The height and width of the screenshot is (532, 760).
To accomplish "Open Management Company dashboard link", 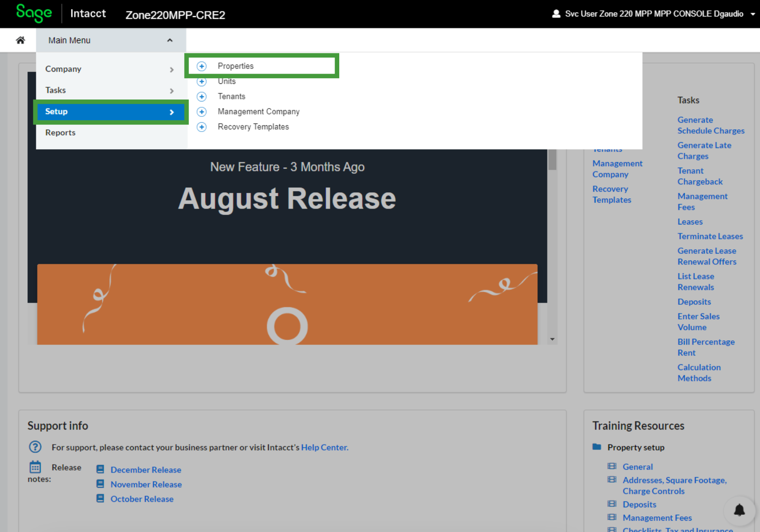I will (x=617, y=169).
